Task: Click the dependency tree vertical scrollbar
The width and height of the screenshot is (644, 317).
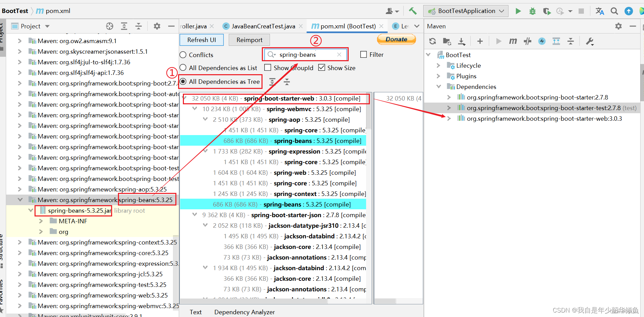Action: tap(369, 110)
